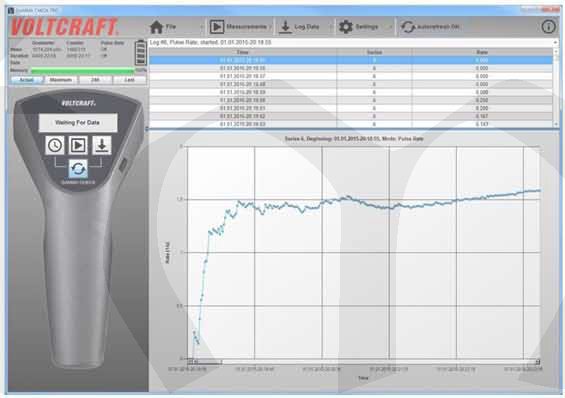This screenshot has width=565, height=398.
Task: Expand the dropdown arrow beside File
Action: point(201,27)
